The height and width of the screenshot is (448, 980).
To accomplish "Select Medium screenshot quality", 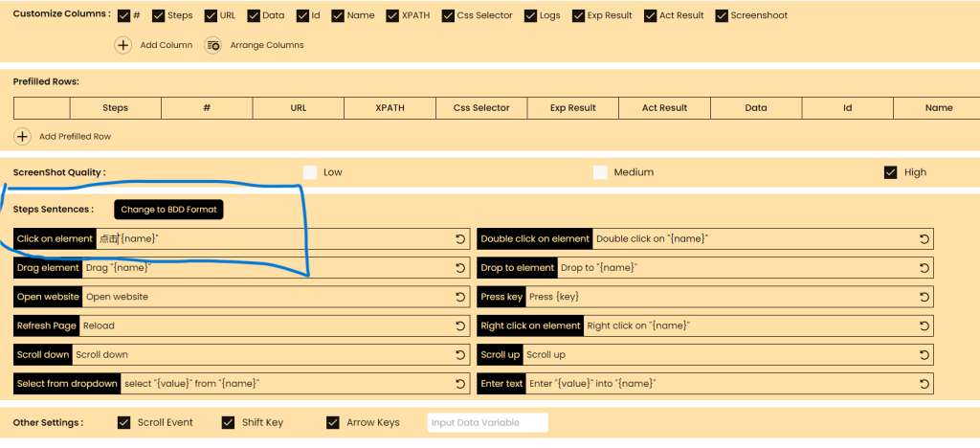I will [600, 172].
